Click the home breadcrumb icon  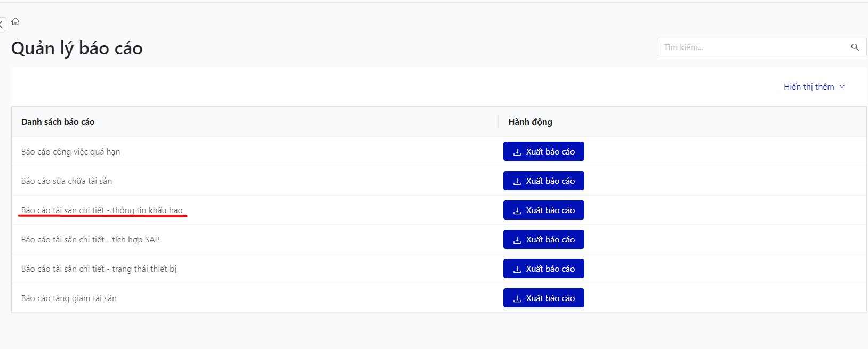click(x=15, y=21)
